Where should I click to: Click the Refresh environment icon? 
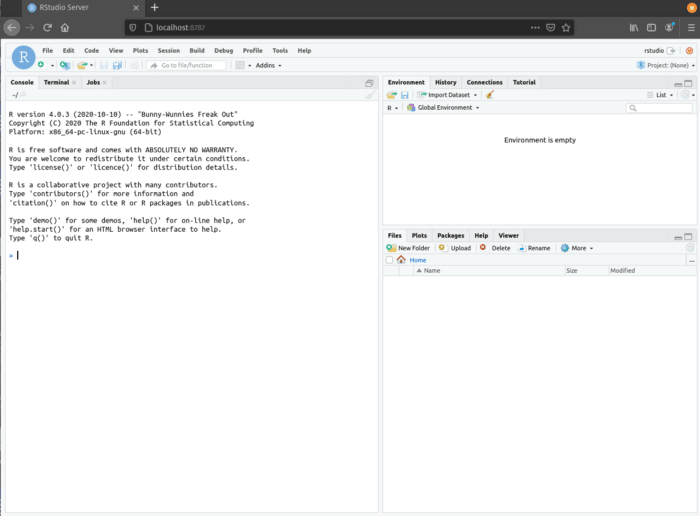click(x=684, y=95)
